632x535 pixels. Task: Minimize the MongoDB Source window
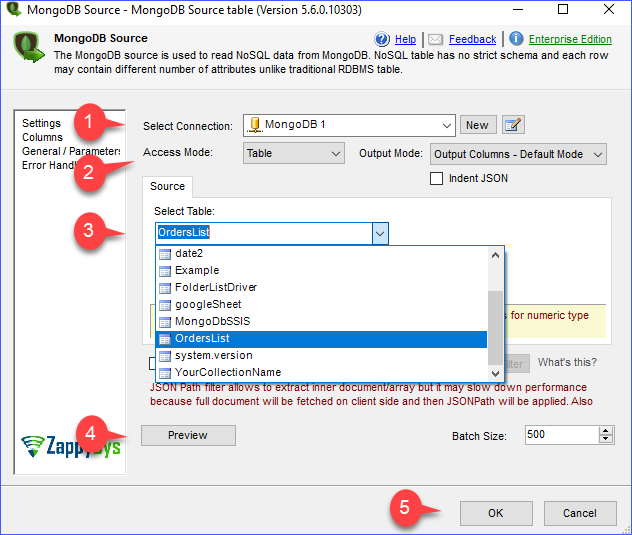(518, 10)
